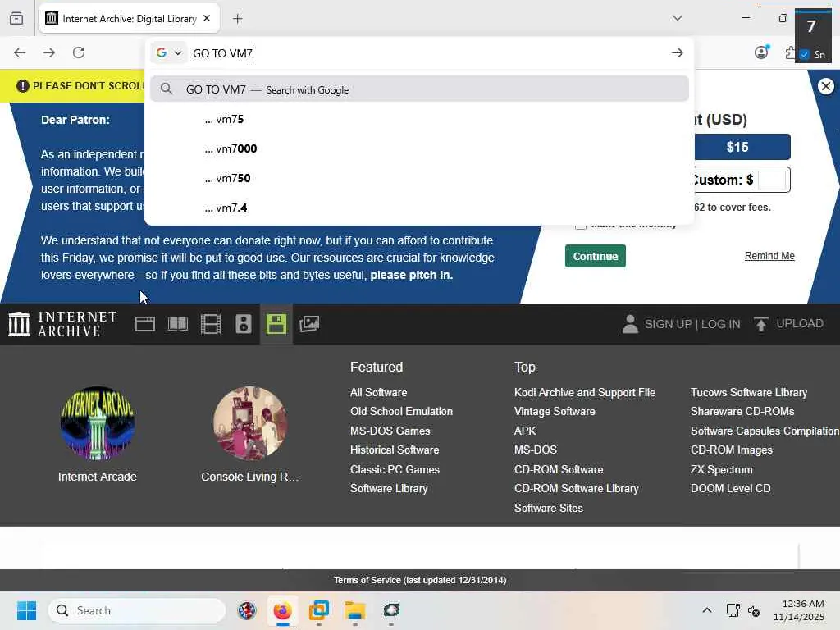Viewport: 840px width, 630px height.
Task: Open the Audio speaker icon in Archive nav
Action: 243,324
